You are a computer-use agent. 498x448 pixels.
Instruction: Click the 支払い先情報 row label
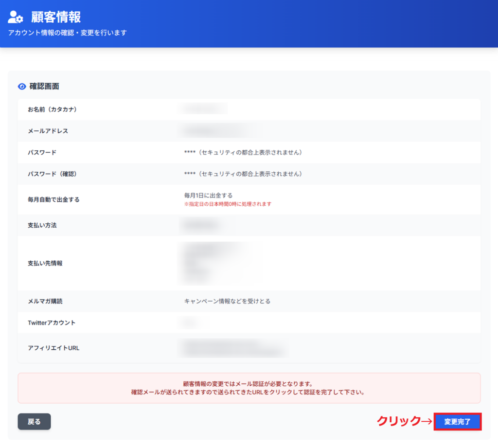point(45,263)
